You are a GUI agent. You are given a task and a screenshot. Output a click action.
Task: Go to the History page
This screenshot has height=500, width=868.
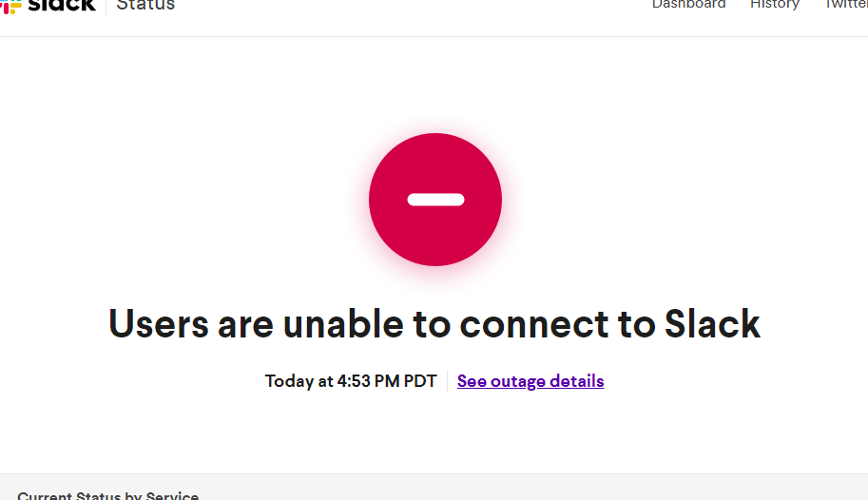pyautogui.click(x=774, y=5)
